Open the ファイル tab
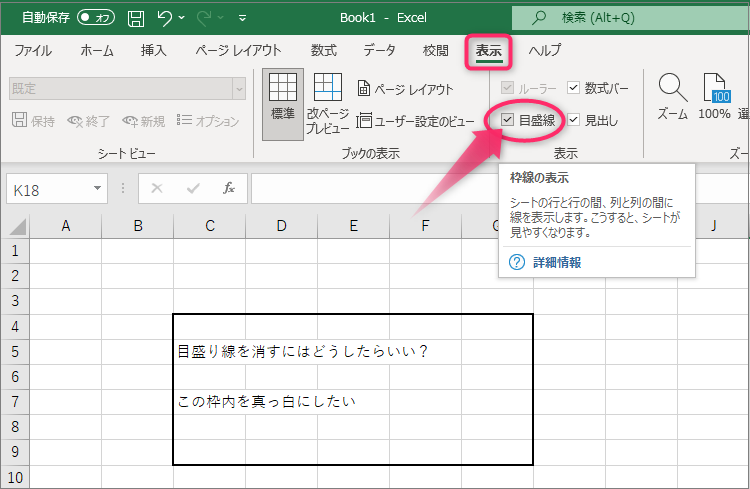 tap(33, 50)
